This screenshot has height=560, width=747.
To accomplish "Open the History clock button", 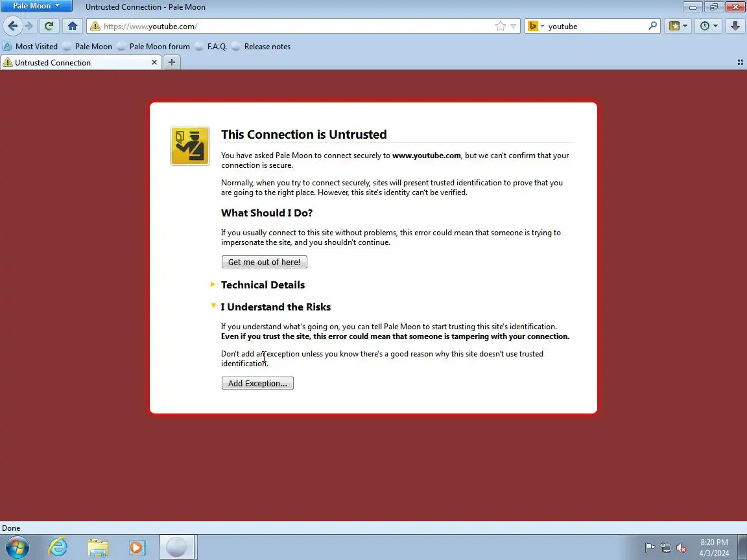I will 705,26.
